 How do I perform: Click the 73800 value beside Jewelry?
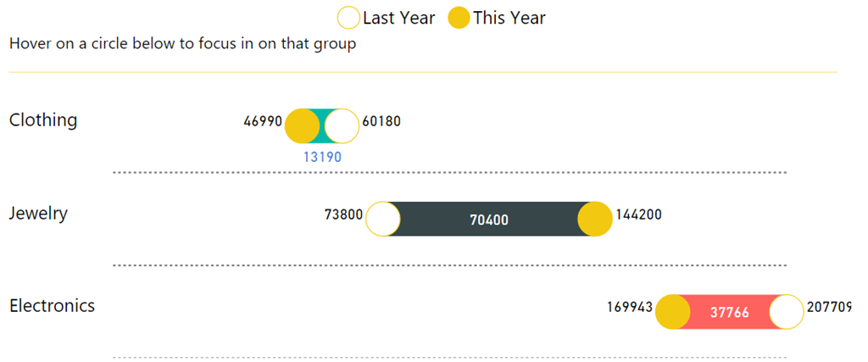343,214
